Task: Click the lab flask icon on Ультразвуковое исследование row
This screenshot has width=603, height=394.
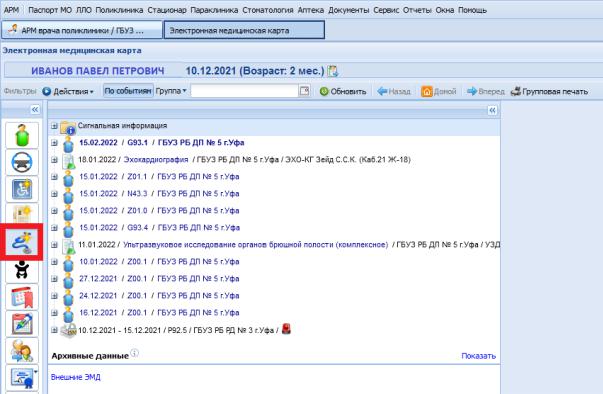Action: [x=68, y=246]
